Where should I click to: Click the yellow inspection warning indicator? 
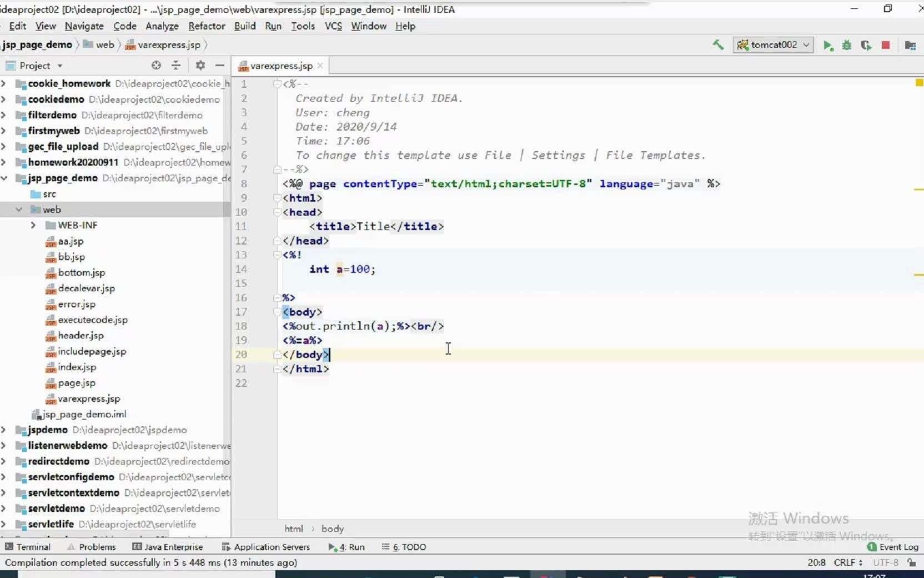pos(919,83)
